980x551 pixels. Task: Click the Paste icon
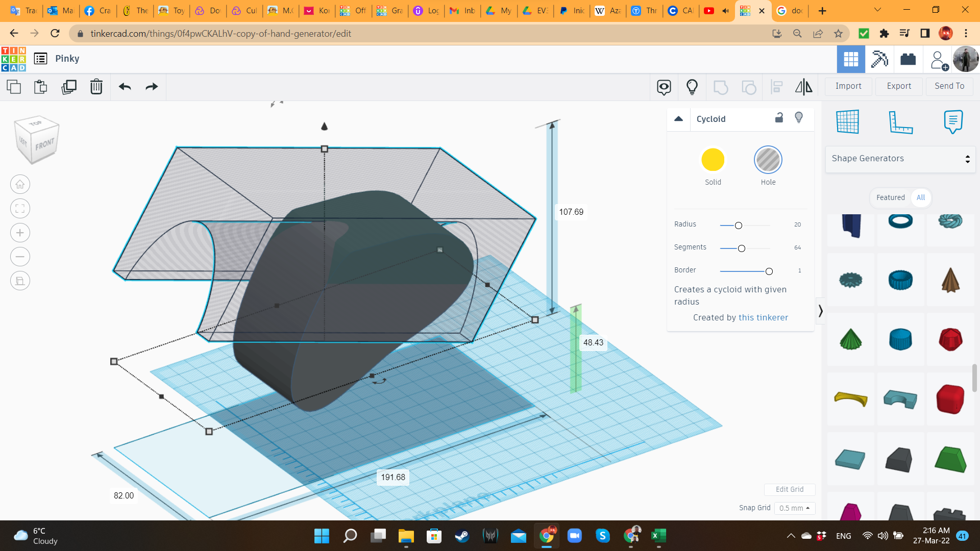40,87
